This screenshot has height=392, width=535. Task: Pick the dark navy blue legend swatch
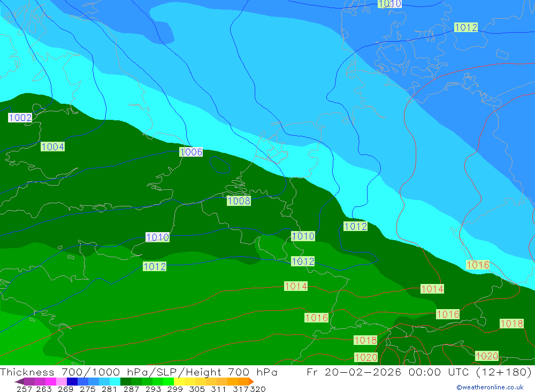click(72, 381)
